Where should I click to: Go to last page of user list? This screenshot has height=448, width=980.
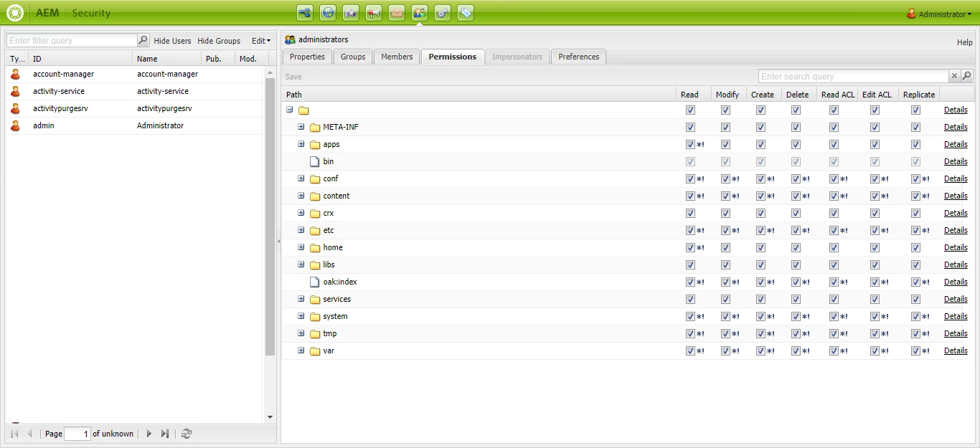tap(165, 434)
